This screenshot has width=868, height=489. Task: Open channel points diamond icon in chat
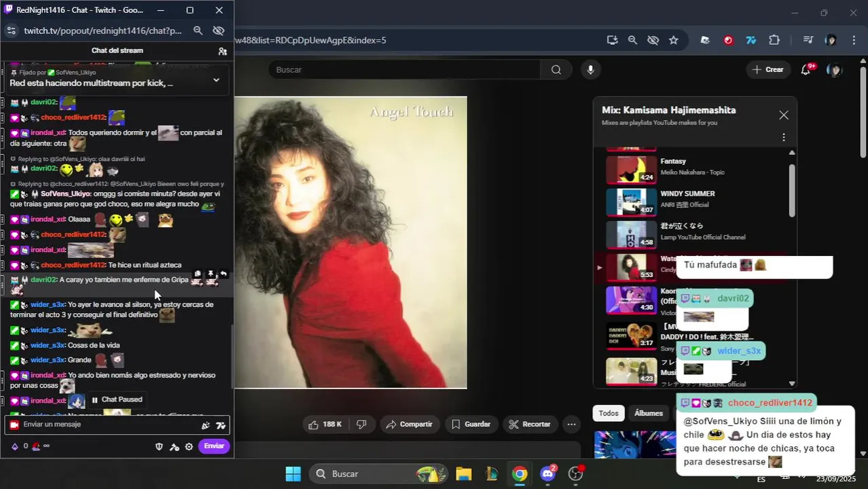click(x=15, y=446)
